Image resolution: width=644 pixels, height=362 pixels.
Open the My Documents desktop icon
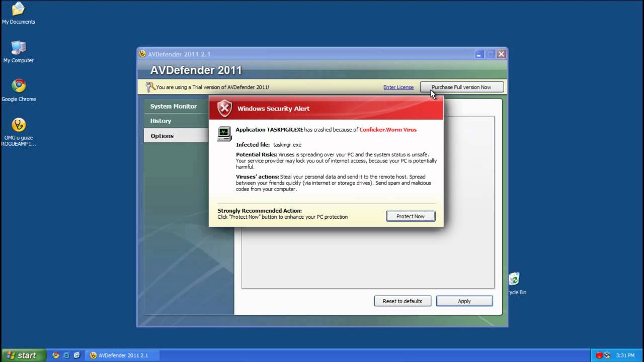coord(19,14)
